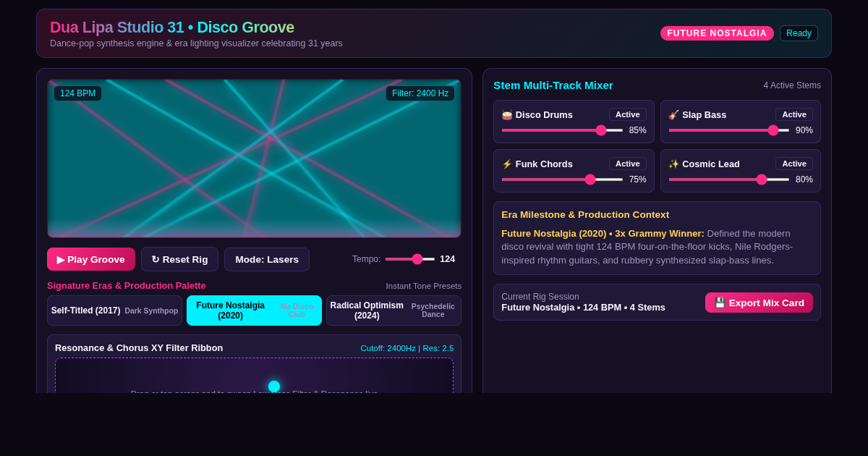Click the Era Milestone & Production Context heading
The height and width of the screenshot is (456, 868).
pos(585,215)
